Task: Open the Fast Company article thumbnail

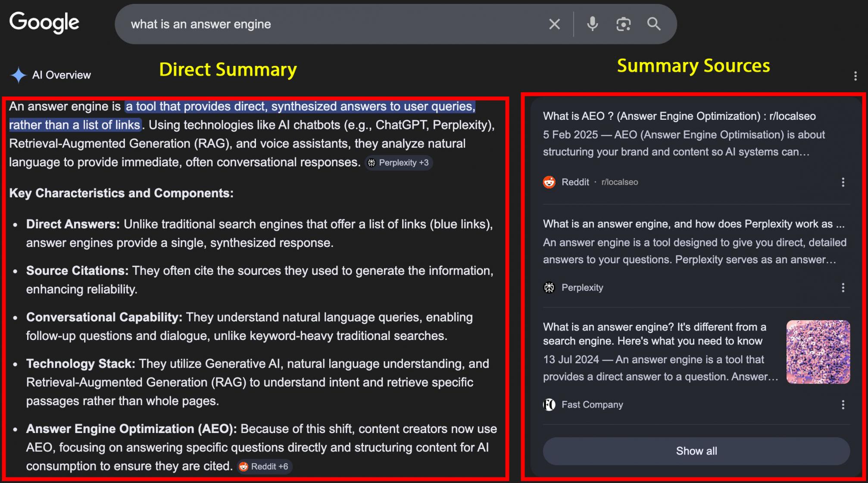Action: (x=818, y=352)
